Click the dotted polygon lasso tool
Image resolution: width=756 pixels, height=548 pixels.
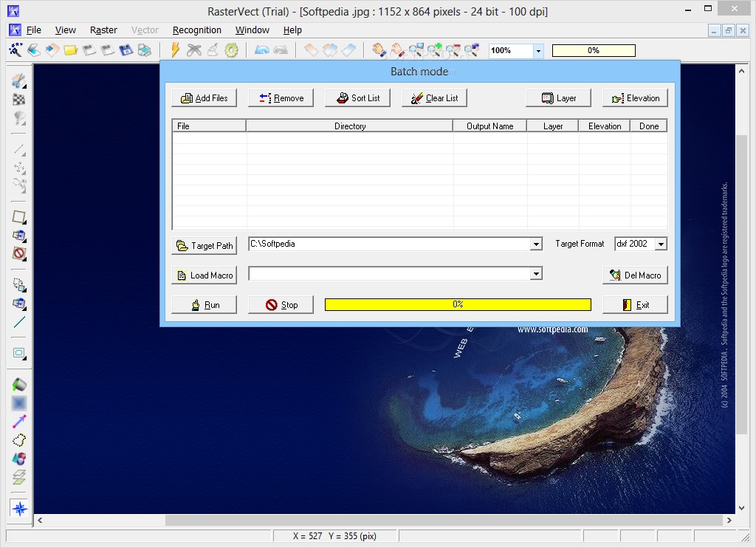(x=18, y=440)
